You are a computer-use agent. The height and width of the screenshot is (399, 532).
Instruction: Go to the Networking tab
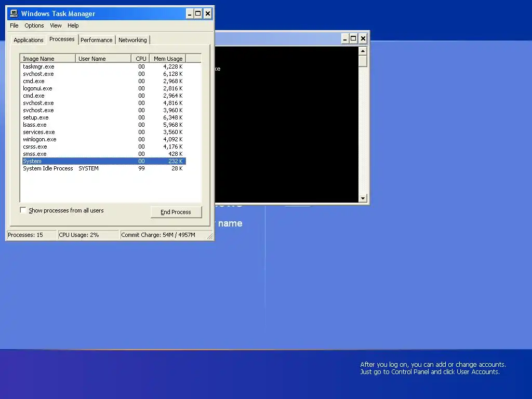click(132, 40)
